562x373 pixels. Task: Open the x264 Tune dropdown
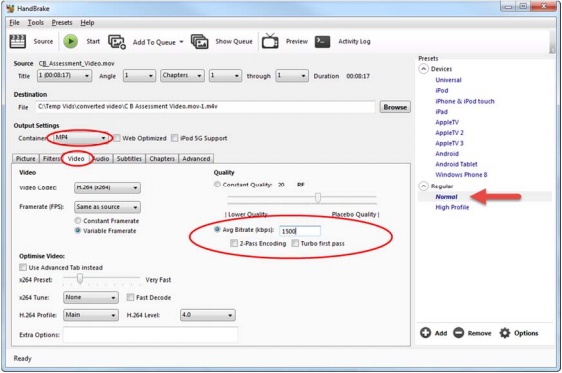(x=91, y=297)
